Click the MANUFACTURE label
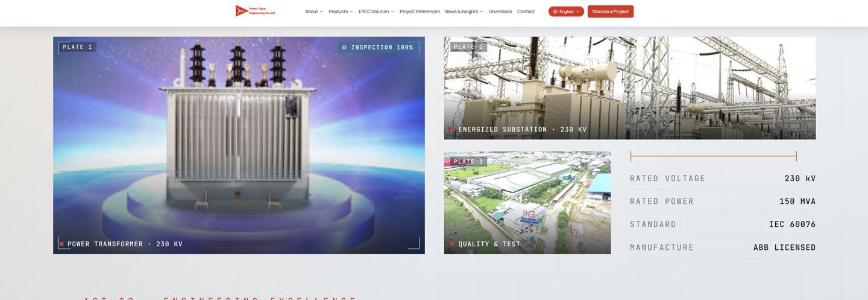 pos(662,247)
